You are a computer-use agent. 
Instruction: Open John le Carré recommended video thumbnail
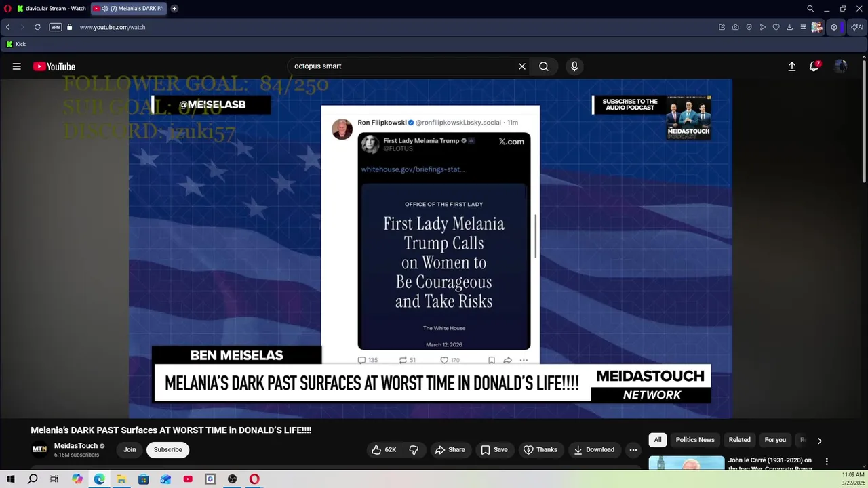(x=686, y=463)
